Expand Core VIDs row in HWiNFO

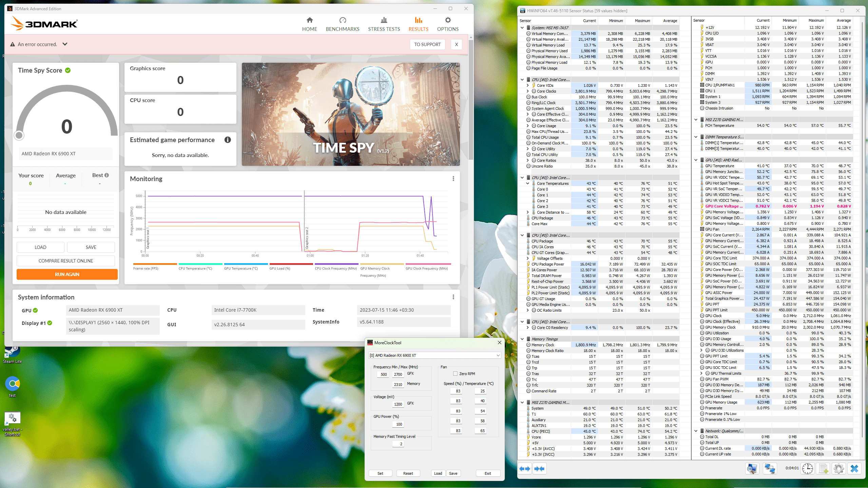527,85
